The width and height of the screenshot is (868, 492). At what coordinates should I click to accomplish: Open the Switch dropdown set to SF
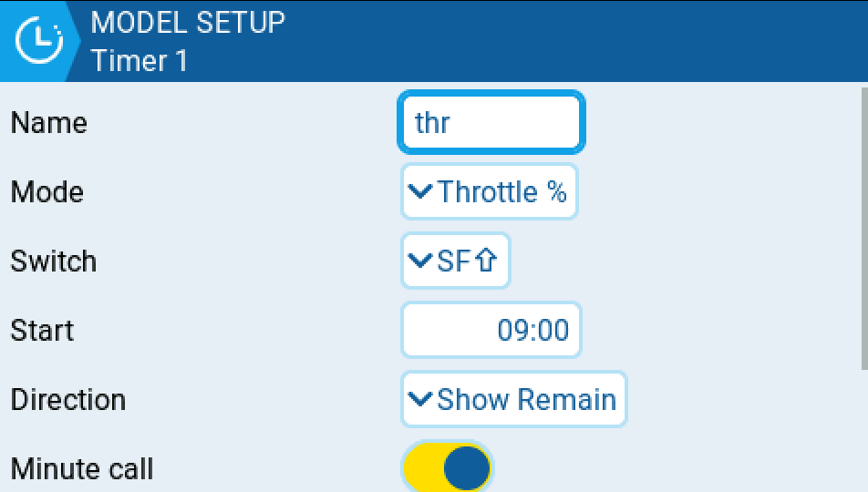(x=455, y=261)
